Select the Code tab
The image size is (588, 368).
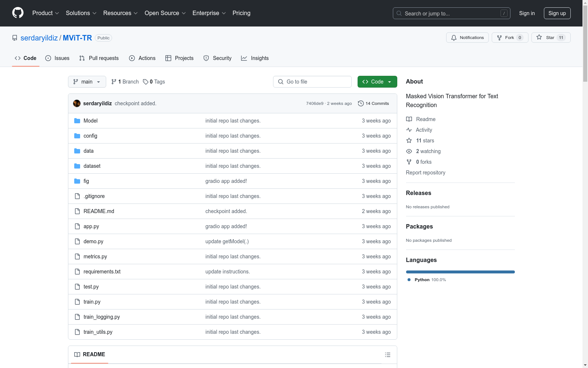(x=26, y=58)
